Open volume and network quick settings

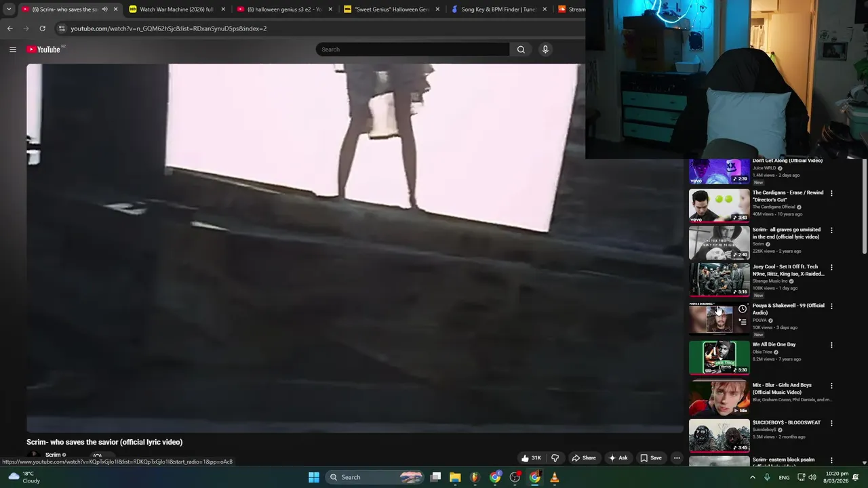[x=807, y=477]
